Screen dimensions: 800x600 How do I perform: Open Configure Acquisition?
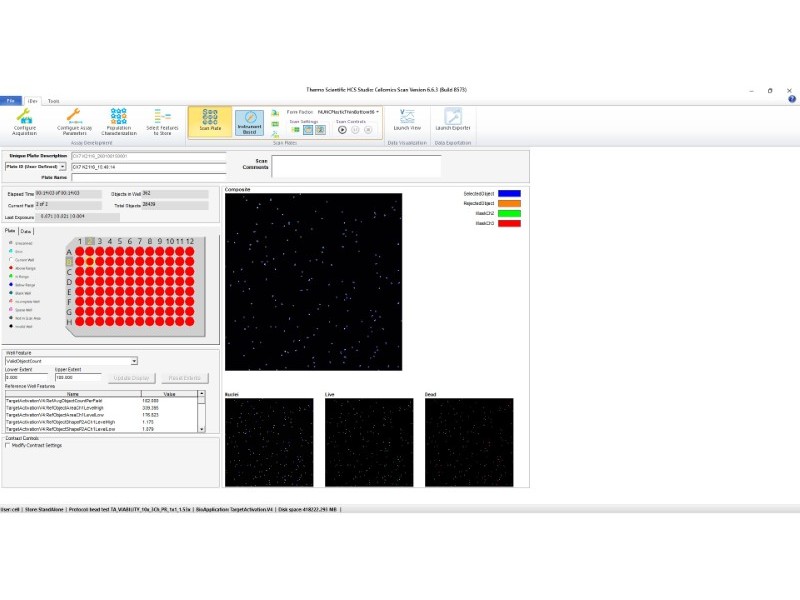pos(24,121)
